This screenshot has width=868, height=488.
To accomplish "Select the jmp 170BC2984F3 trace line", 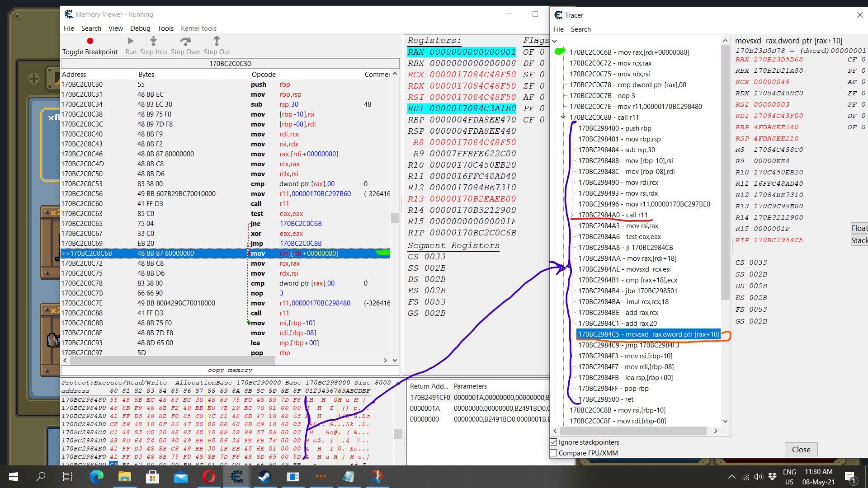I will [629, 345].
